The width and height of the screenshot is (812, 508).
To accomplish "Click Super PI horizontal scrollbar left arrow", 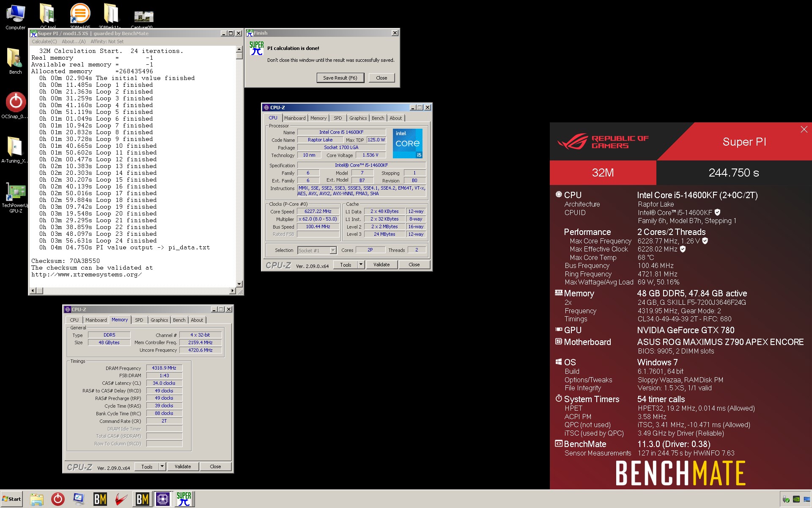I will pyautogui.click(x=33, y=290).
